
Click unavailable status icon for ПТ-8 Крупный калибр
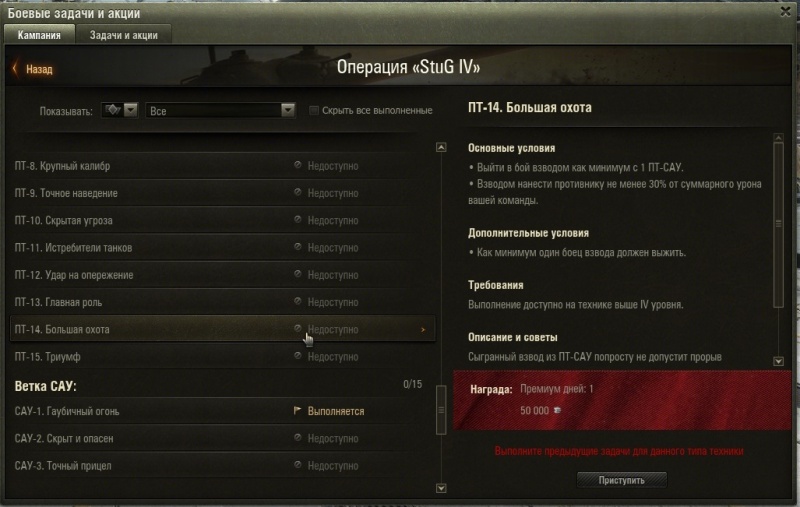point(297,165)
